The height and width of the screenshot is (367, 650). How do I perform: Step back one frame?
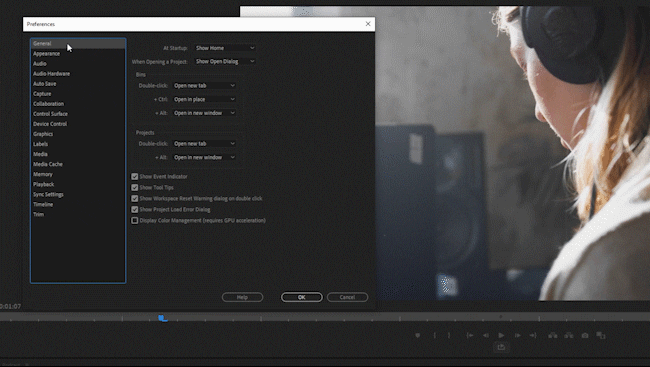click(x=485, y=335)
